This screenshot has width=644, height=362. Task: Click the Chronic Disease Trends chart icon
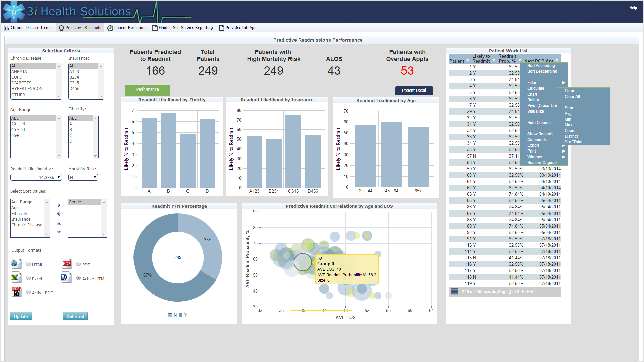click(6, 28)
